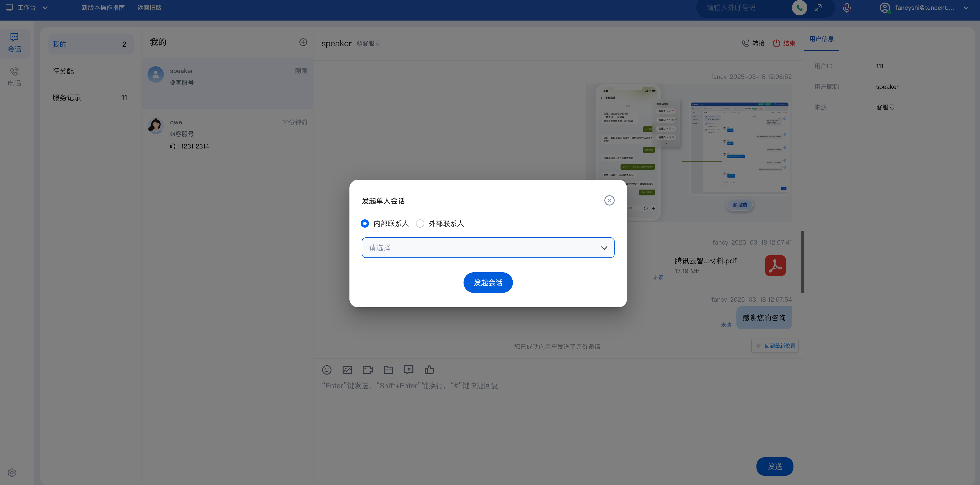The width and height of the screenshot is (980, 485).
Task: Click the chat history scrollbar
Action: coord(802,262)
